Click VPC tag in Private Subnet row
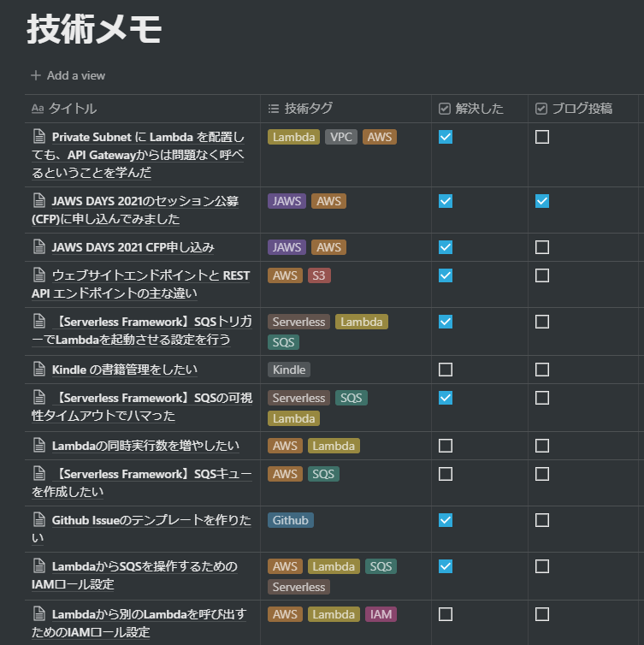This screenshot has height=645, width=644. (341, 137)
